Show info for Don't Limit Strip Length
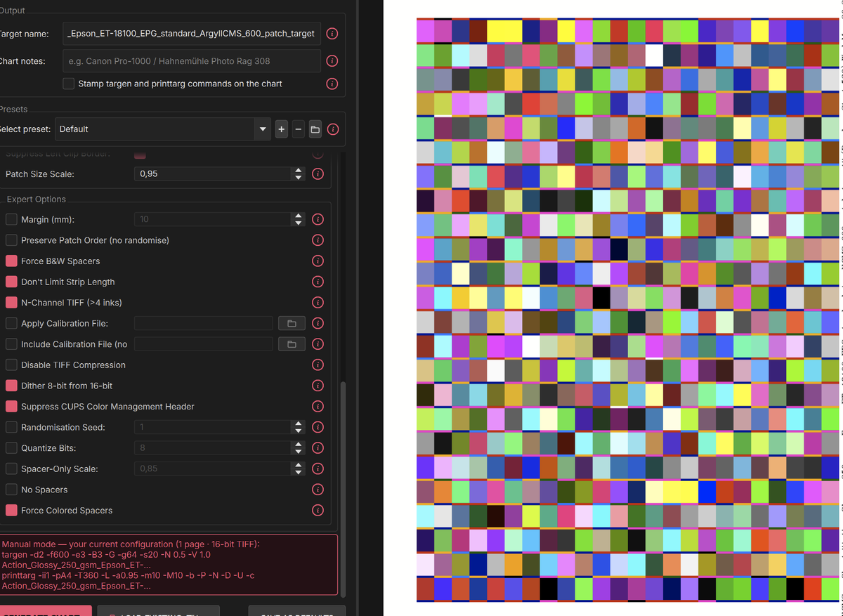The height and width of the screenshot is (616, 843). tap(318, 282)
